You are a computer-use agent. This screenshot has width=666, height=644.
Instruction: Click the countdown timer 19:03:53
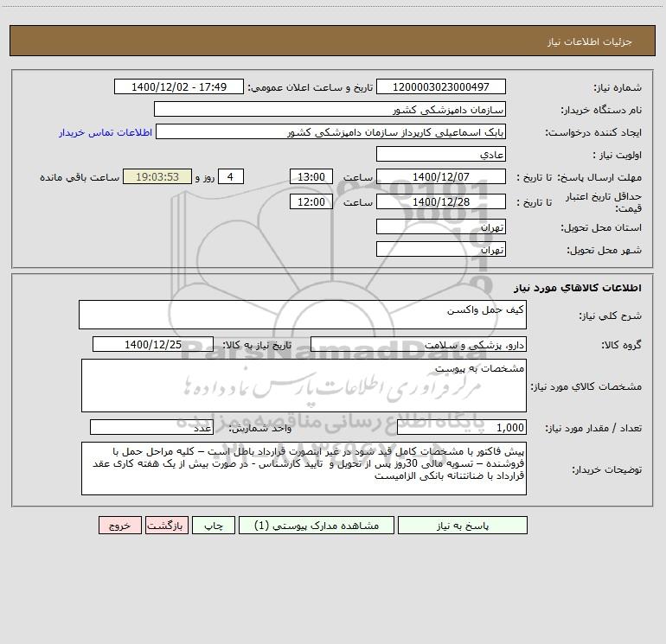click(x=157, y=176)
